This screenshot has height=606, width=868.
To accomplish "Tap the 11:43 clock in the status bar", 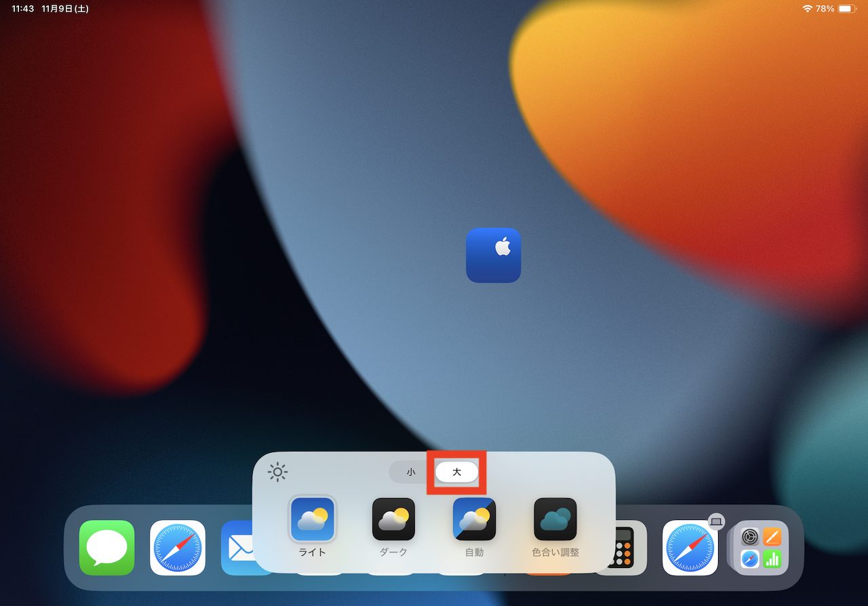I will [x=22, y=9].
